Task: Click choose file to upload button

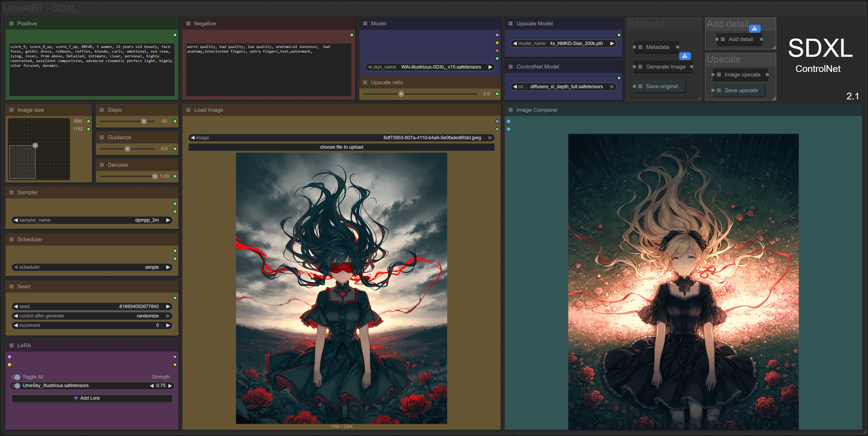Action: (x=341, y=147)
